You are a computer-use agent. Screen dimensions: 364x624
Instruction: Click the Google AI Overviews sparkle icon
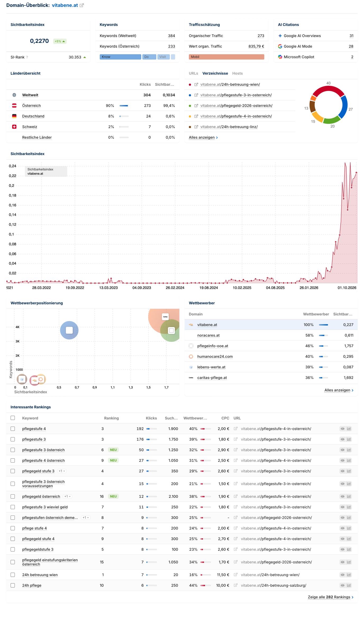pyautogui.click(x=280, y=36)
